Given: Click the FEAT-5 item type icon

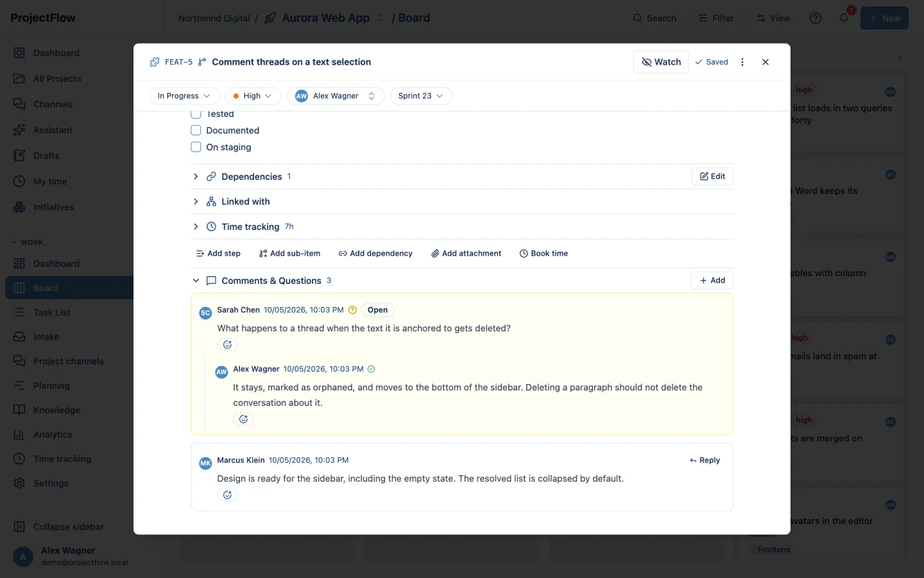Looking at the screenshot, I should (155, 62).
